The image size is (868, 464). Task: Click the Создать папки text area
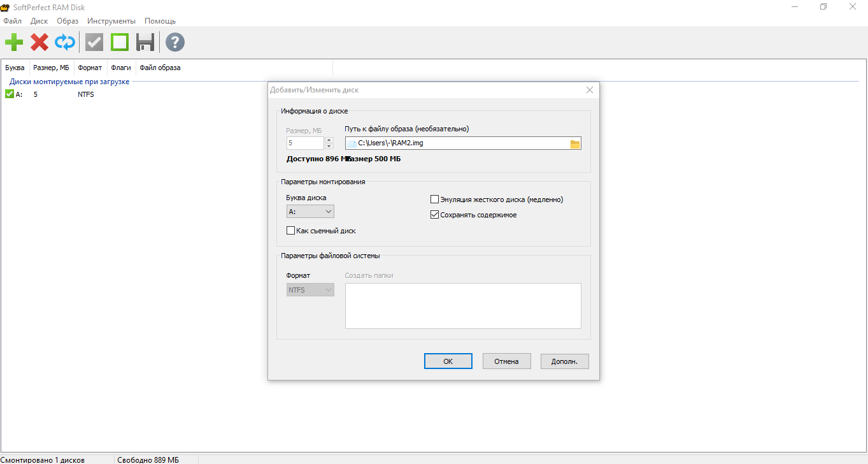coord(463,306)
